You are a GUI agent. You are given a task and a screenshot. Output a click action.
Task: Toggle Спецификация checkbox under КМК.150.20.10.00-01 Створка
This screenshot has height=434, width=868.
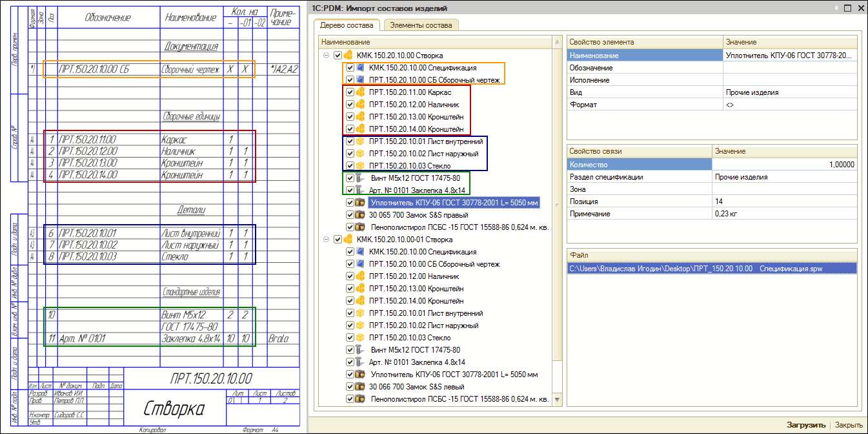tap(350, 251)
